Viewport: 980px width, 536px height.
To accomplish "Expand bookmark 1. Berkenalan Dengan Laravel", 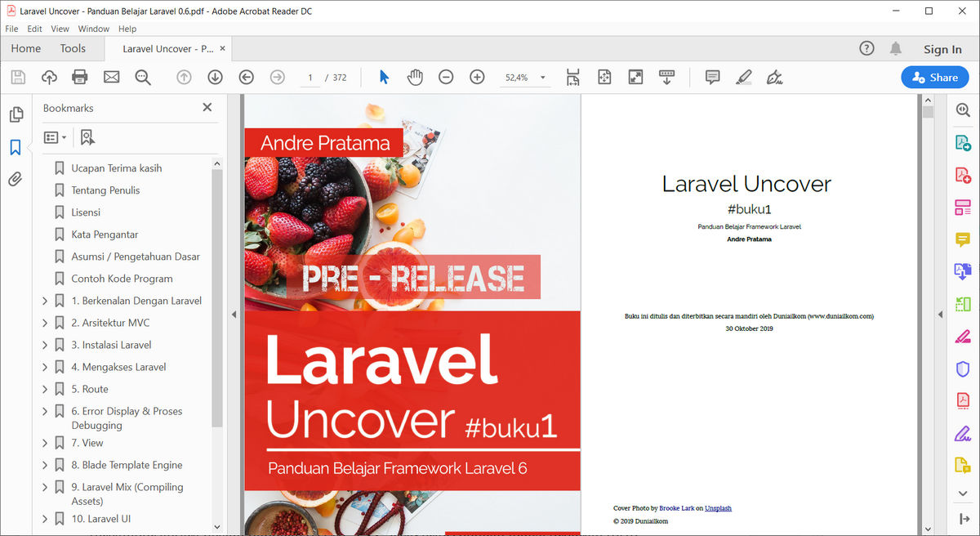I will tap(45, 301).
